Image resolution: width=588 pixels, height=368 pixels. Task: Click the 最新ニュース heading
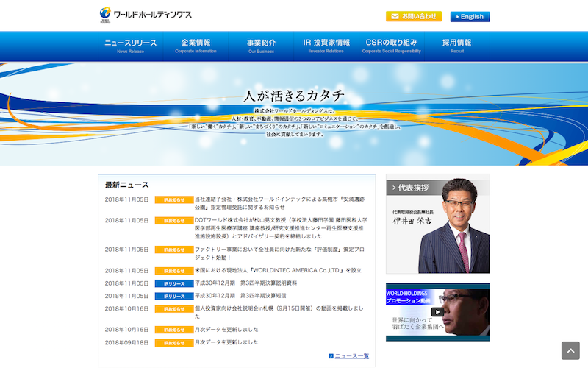point(126,185)
